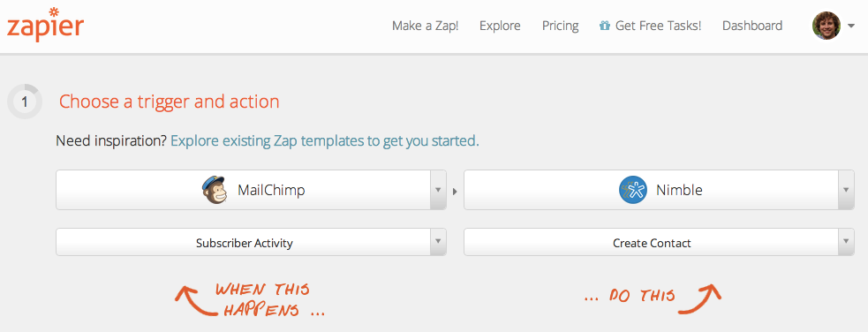Expand the account menu caret
Viewport: 868px width, 332px height.
click(x=851, y=26)
